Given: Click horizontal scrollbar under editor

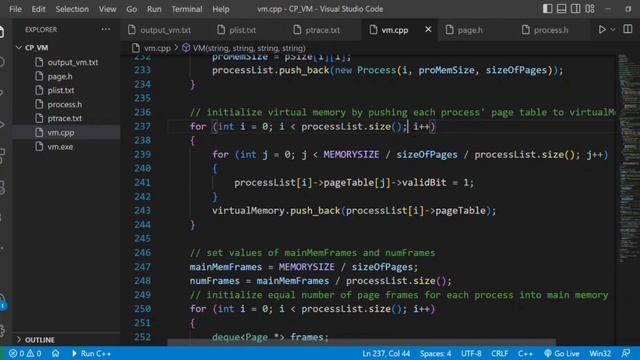Looking at the screenshot, I should (x=362, y=342).
